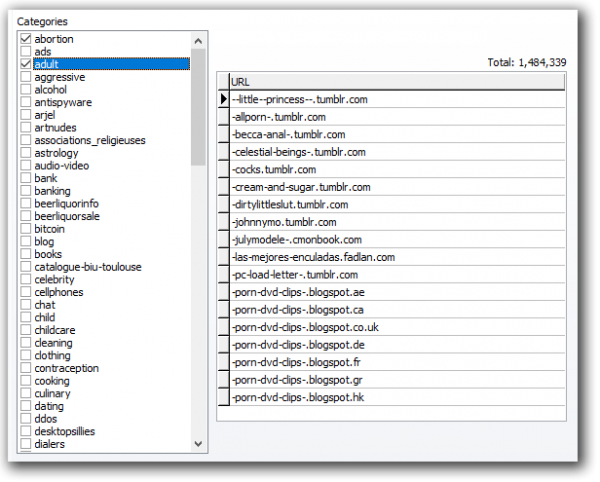Screen dimensions: 600x482
Task: Select the --little--princess--.tumblr.com row
Action: (x=397, y=99)
